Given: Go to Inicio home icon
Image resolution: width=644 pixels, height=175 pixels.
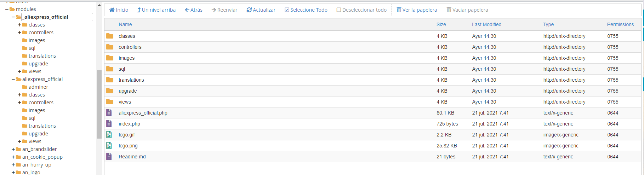Looking at the screenshot, I should tap(112, 10).
